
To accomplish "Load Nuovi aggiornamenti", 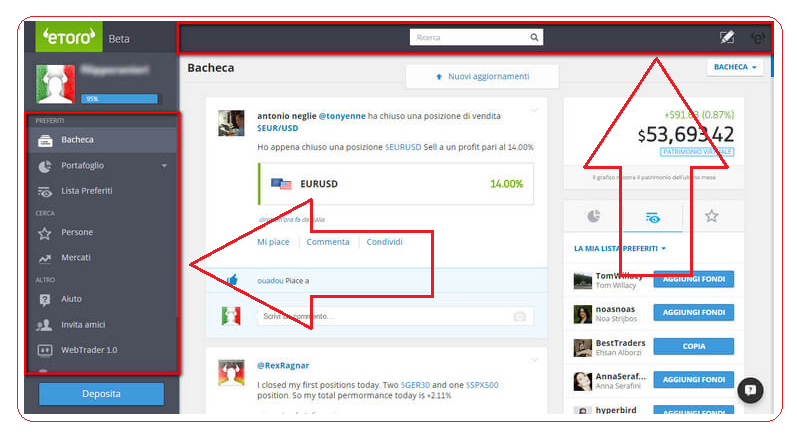I will pos(482,76).
